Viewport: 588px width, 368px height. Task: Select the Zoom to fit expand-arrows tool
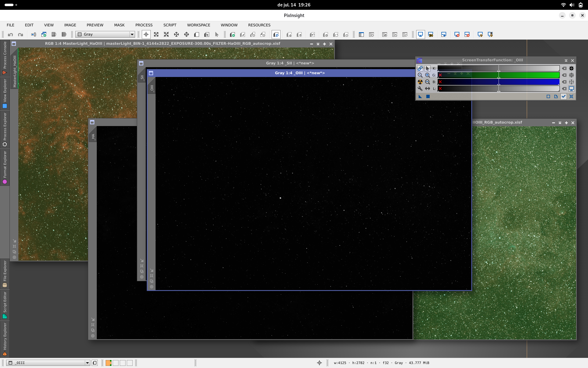coord(156,35)
